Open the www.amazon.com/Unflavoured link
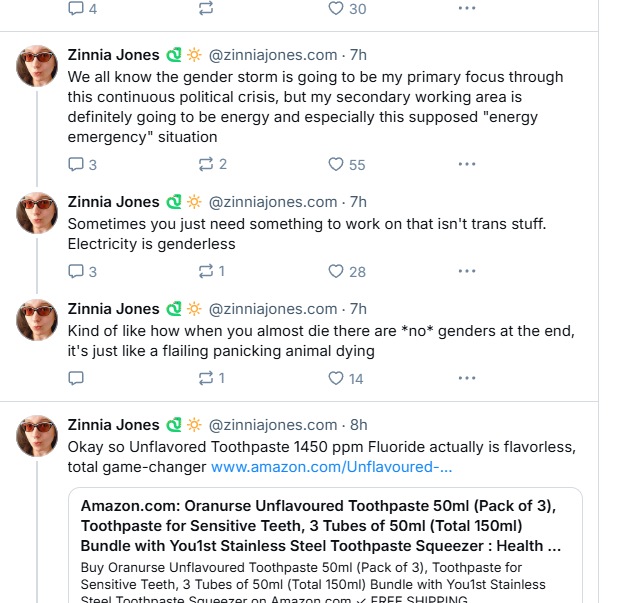This screenshot has height=603, width=628. [x=332, y=467]
